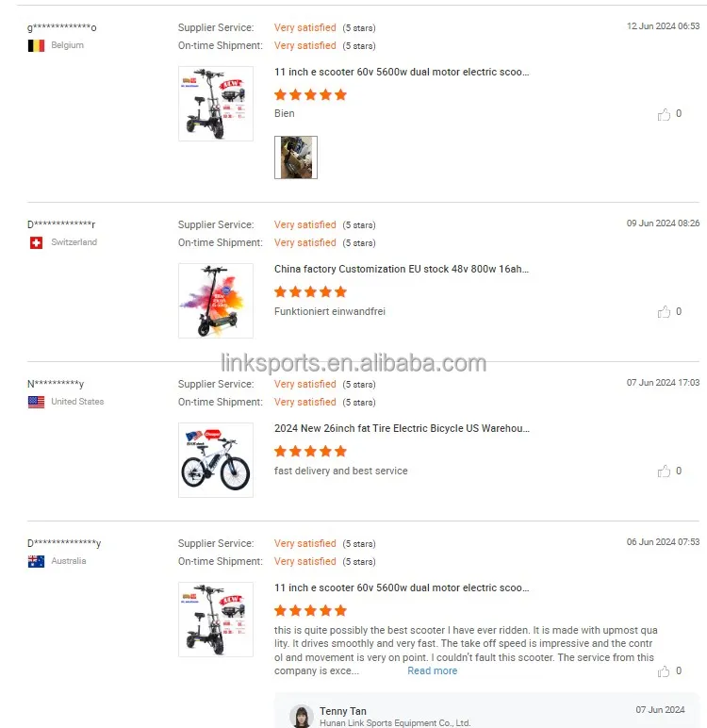Image resolution: width=707 pixels, height=728 pixels.
Task: Click the Australia flag icon
Action: [x=37, y=561]
